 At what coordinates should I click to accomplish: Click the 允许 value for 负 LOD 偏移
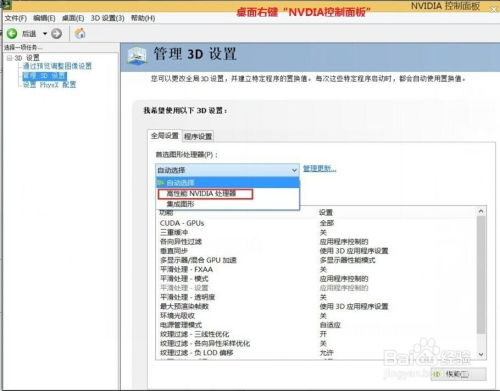coord(326,353)
